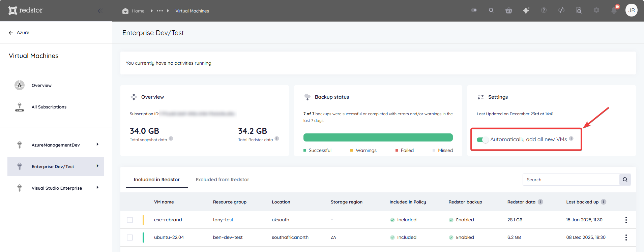
Task: Click the ese-rebrand VM name
Action: [168, 220]
